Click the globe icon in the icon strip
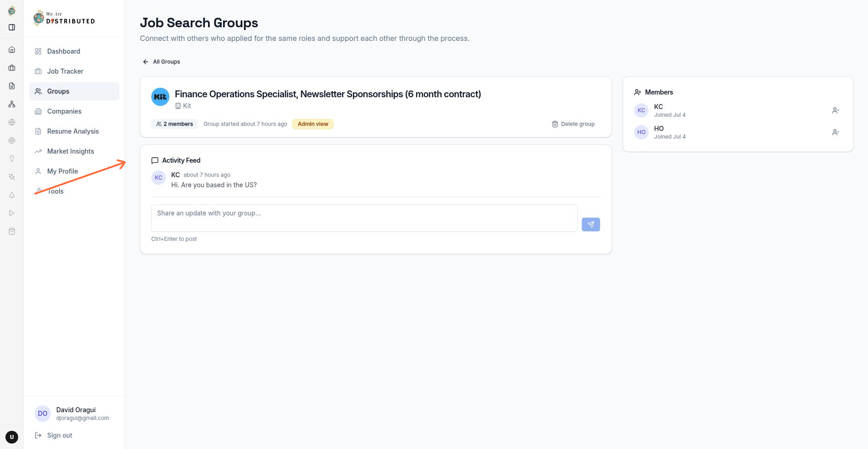Image resolution: width=868 pixels, height=449 pixels. tap(12, 122)
